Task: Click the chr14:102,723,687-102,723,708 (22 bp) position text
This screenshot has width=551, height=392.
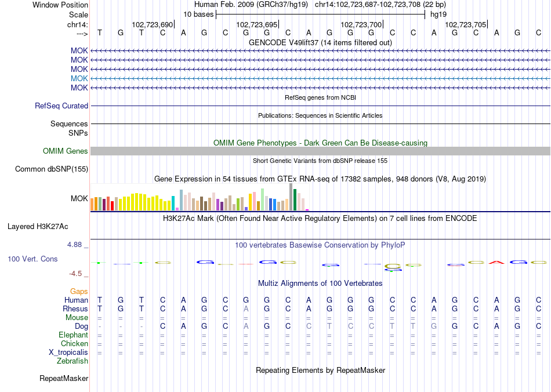Action: (380, 5)
